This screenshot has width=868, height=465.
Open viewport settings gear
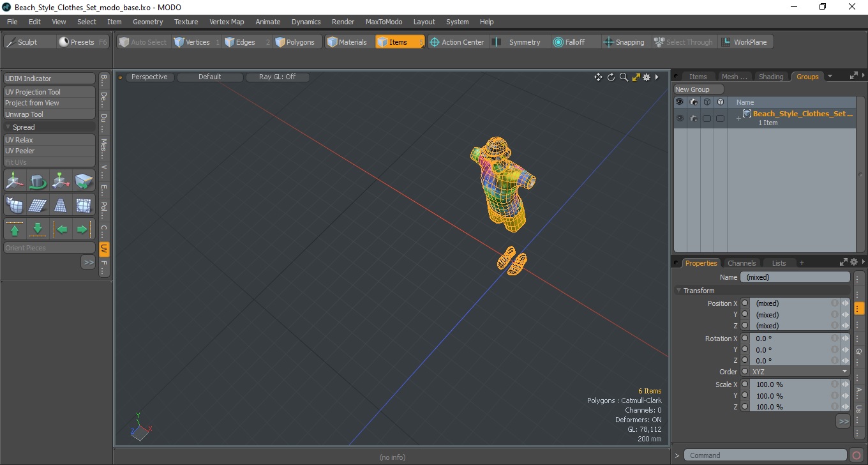(647, 77)
